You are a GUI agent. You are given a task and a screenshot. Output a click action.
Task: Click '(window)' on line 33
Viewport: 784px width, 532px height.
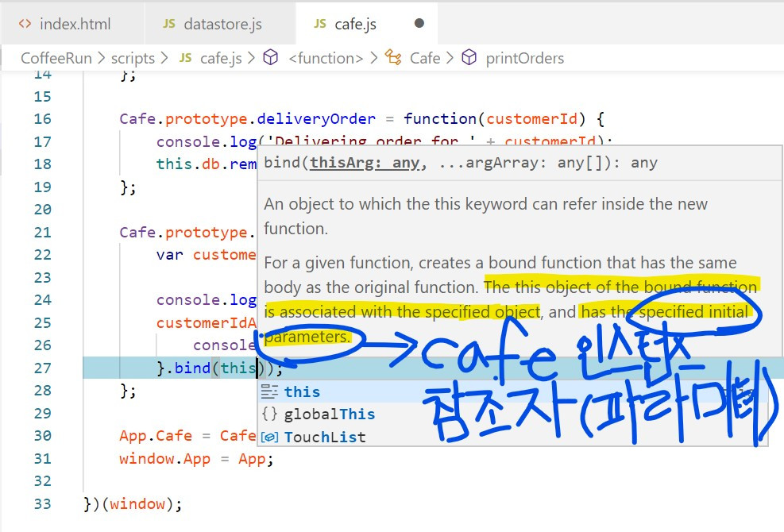point(137,503)
